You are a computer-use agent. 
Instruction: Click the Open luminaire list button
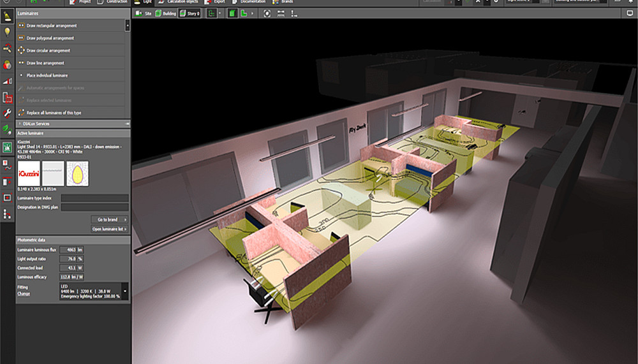coord(110,229)
